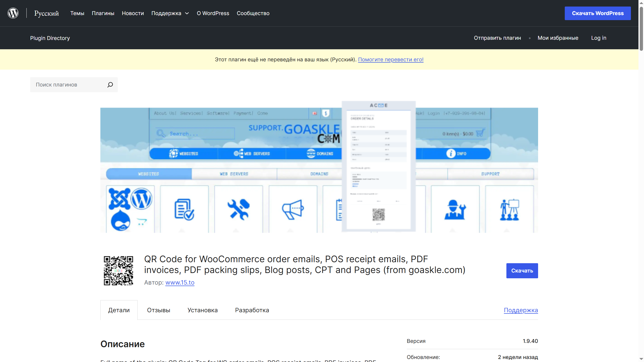The height and width of the screenshot is (362, 644).
Task: Switch to the Отзывы tab
Action: click(159, 310)
